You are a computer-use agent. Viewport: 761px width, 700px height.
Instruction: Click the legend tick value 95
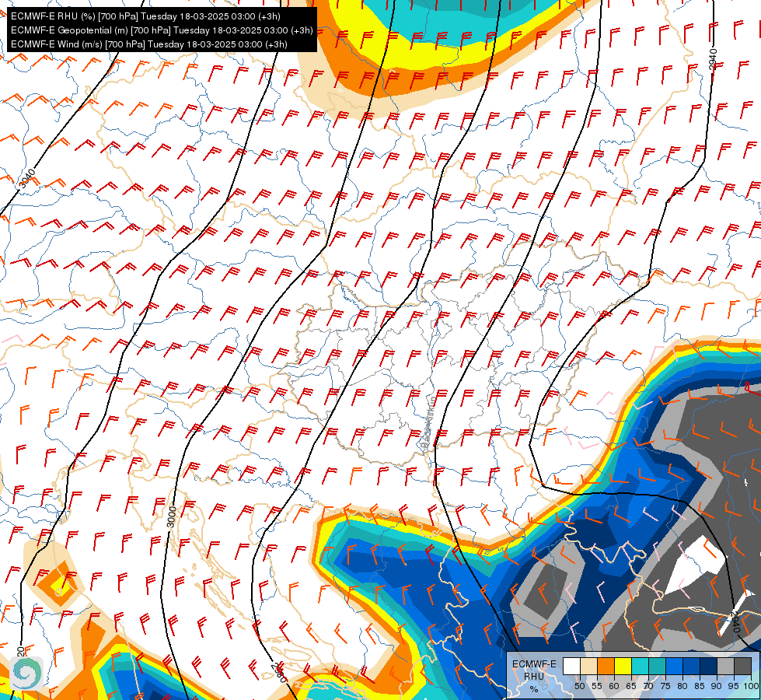click(x=733, y=686)
